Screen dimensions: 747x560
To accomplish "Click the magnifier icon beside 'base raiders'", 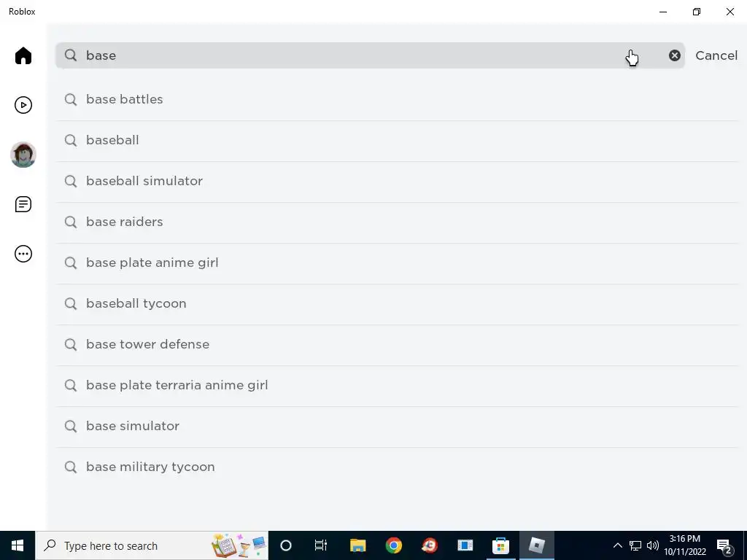I will tap(71, 222).
